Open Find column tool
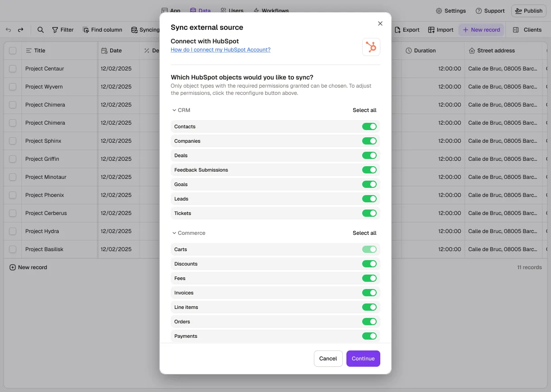The image size is (551, 392). pyautogui.click(x=103, y=30)
